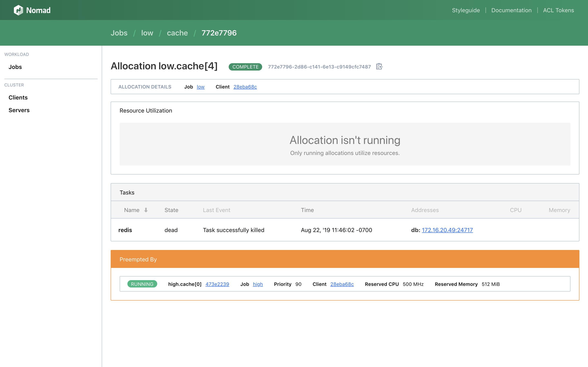Screen dimensions: 588x367
Task: Open Servers in cluster sidebar
Action: [x=19, y=110]
